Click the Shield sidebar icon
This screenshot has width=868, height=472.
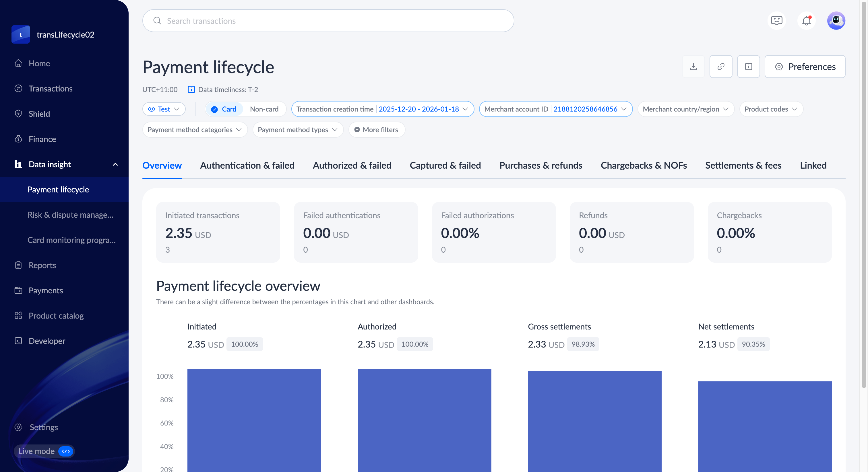point(19,114)
